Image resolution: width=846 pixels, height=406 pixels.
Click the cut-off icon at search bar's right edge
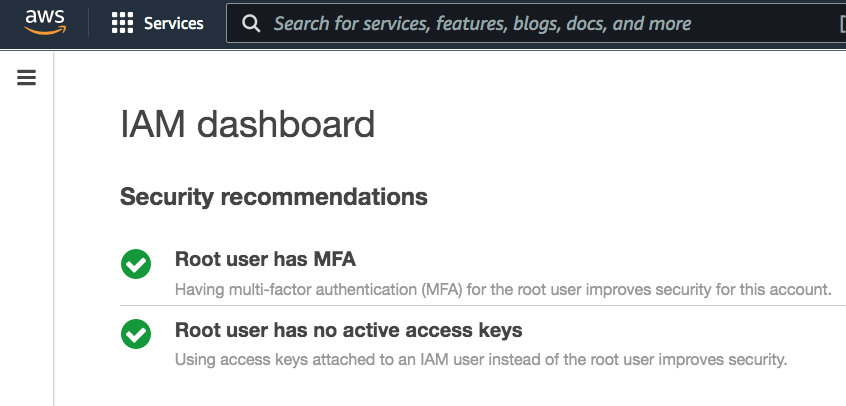(x=842, y=24)
